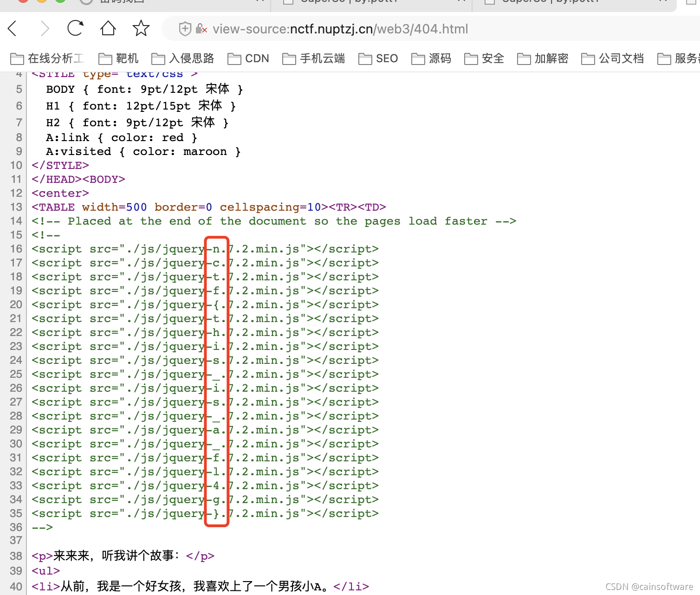Open the shield security icon in address bar
Viewport: 700px width, 595px height.
pyautogui.click(x=185, y=29)
